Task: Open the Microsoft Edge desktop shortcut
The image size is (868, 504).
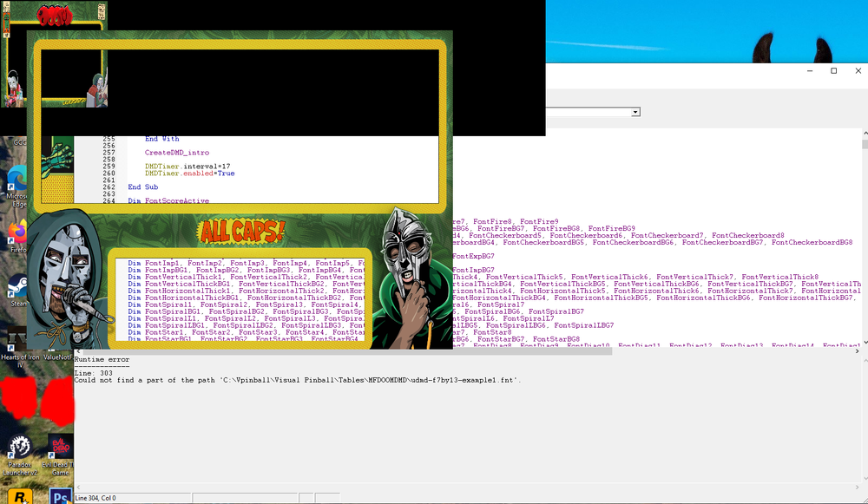Action: pyautogui.click(x=16, y=186)
